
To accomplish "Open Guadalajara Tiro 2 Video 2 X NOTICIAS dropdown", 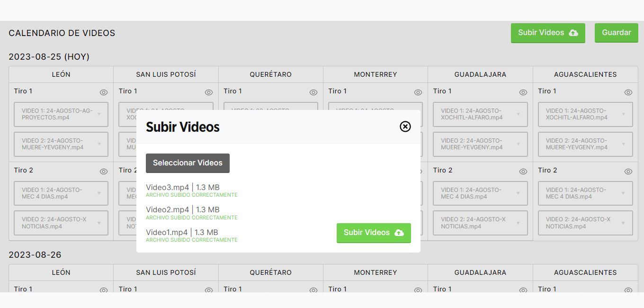I will pos(480,223).
